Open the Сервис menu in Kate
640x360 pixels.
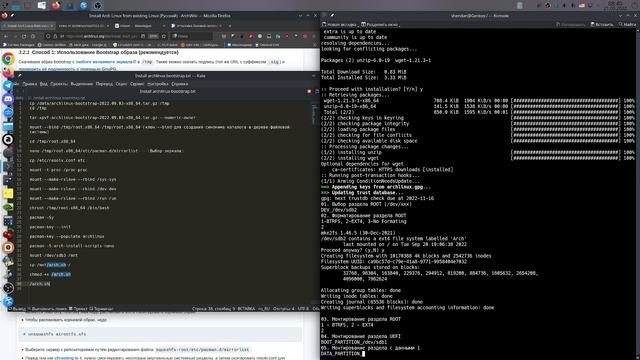pyautogui.click(x=137, y=84)
